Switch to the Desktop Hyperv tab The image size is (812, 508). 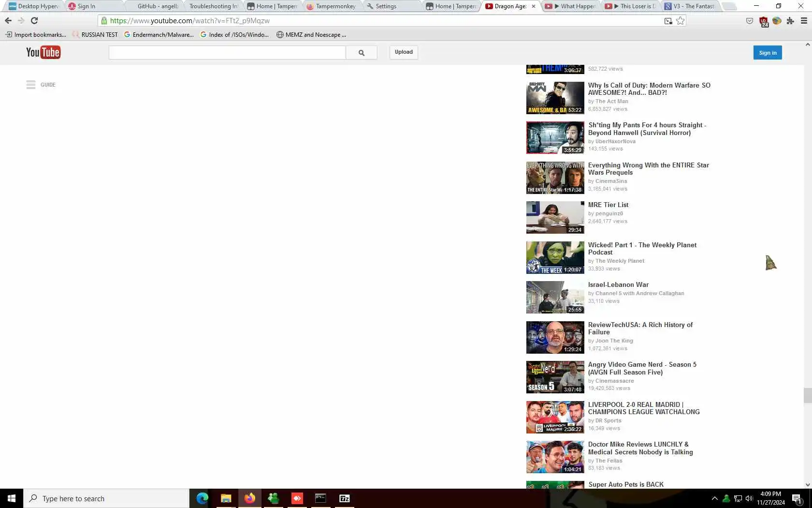(34, 6)
